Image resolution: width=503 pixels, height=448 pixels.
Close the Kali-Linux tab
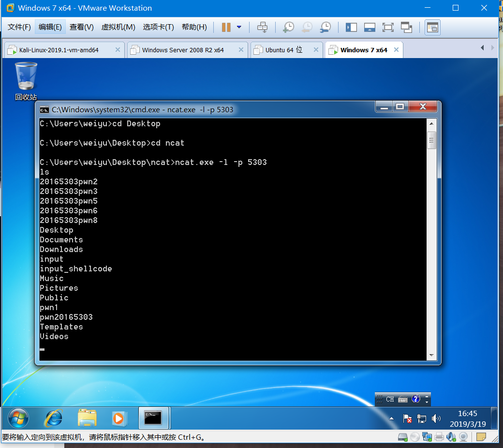coord(118,50)
